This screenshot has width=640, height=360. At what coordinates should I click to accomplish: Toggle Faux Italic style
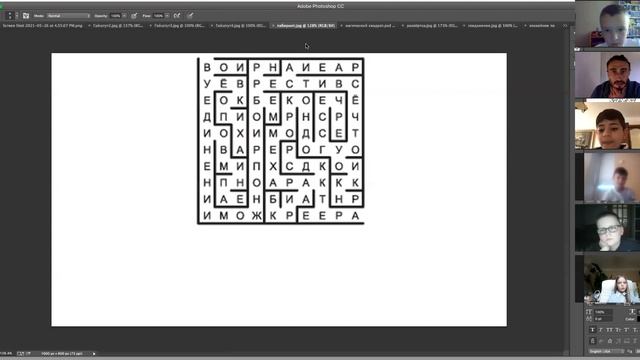(x=601, y=330)
